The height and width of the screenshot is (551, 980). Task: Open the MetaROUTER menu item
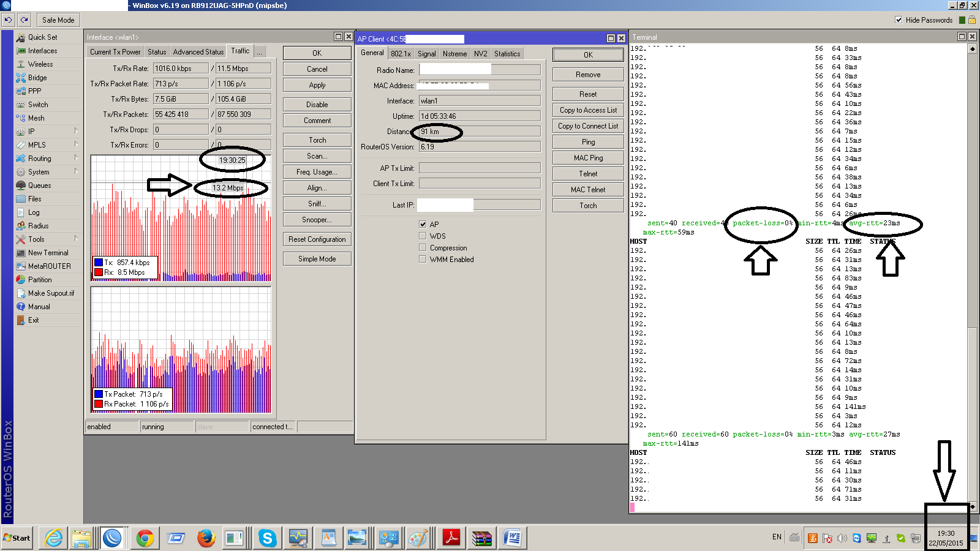(48, 266)
